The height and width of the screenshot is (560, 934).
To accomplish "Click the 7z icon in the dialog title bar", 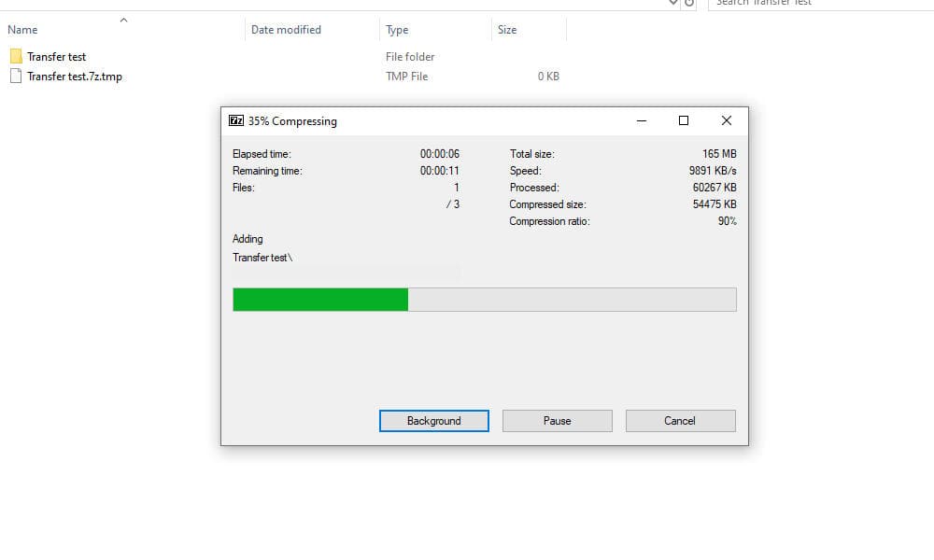I will pyautogui.click(x=236, y=120).
